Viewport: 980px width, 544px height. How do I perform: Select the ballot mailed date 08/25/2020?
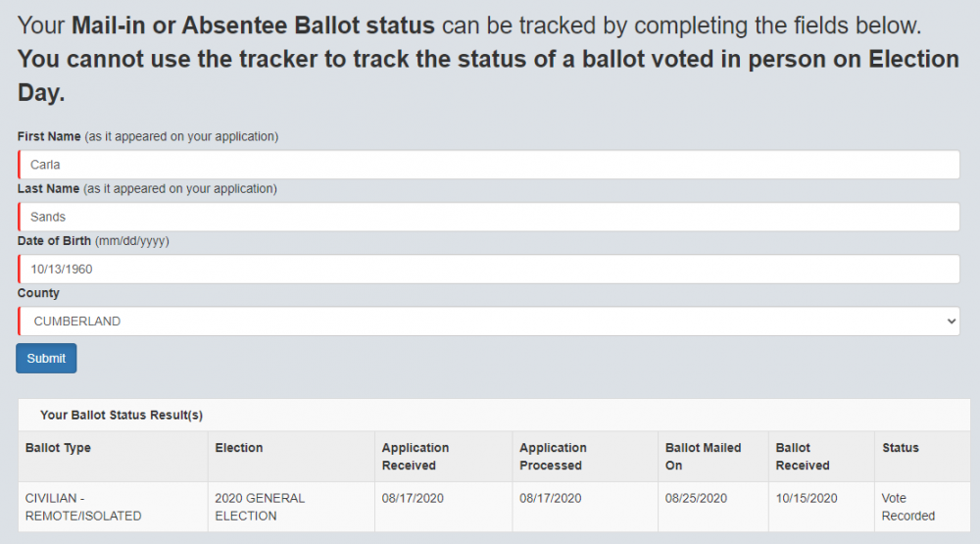click(697, 499)
